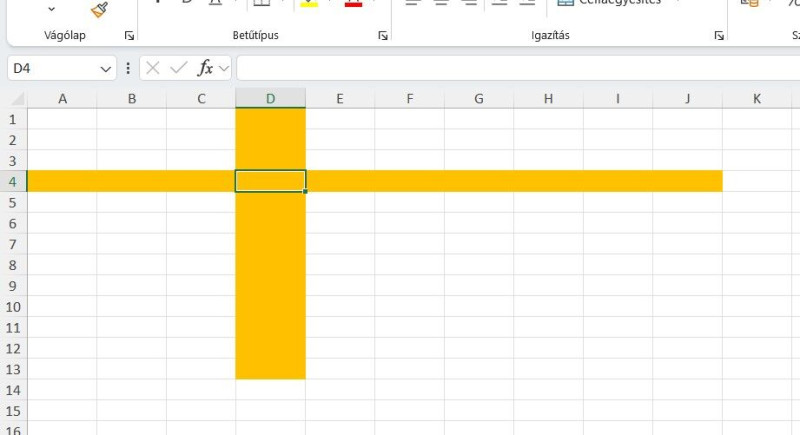Click empty cell B2
The image size is (800, 435).
point(132,140)
